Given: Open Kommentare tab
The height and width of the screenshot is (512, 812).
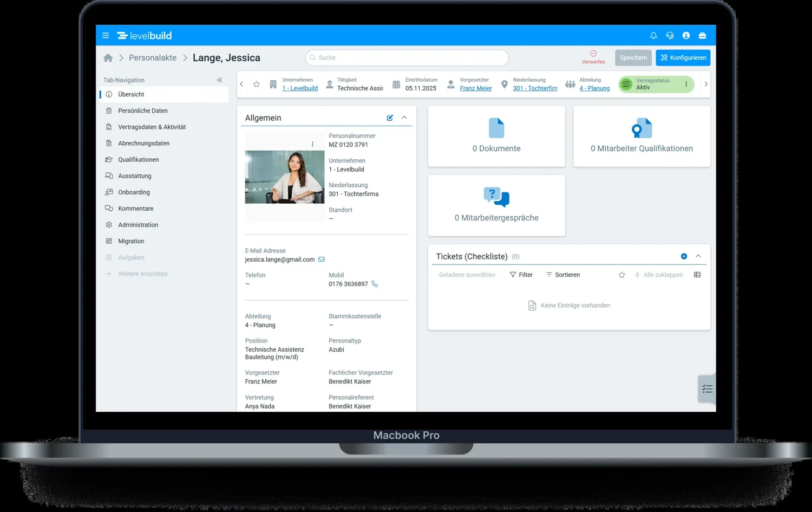Looking at the screenshot, I should coord(164,208).
